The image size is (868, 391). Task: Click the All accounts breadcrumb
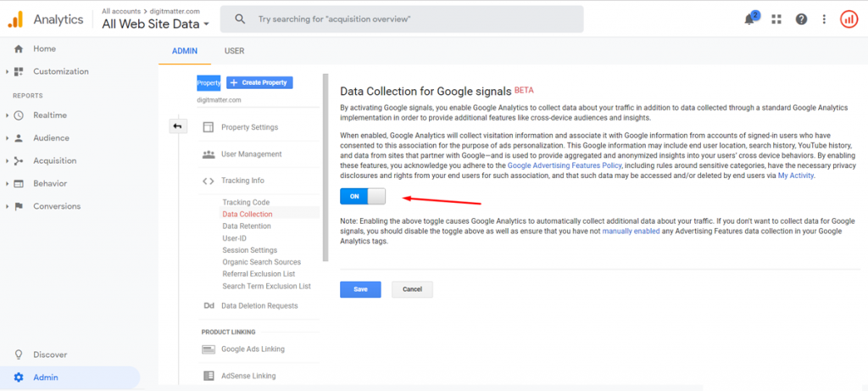(x=120, y=11)
